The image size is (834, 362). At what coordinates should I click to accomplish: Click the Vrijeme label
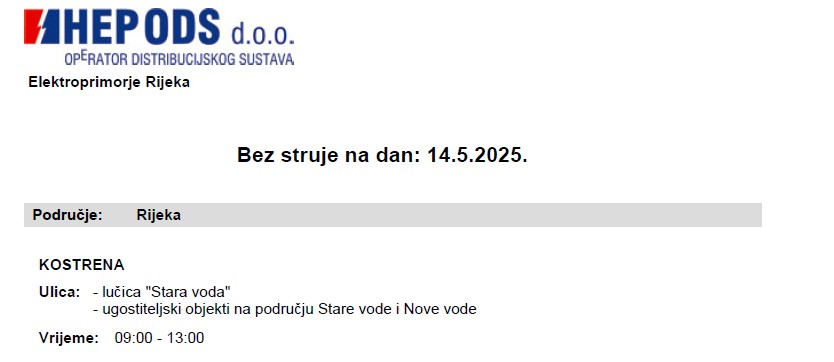click(69, 338)
